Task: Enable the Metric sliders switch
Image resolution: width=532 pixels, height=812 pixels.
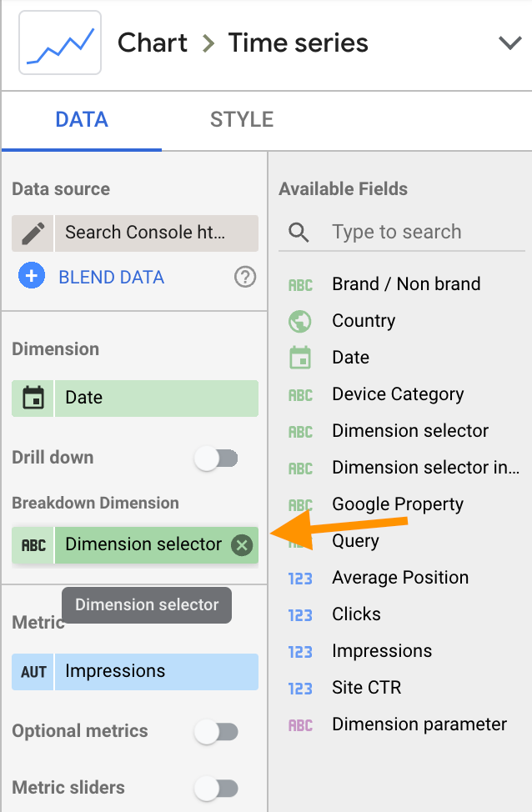Action: pos(217,788)
